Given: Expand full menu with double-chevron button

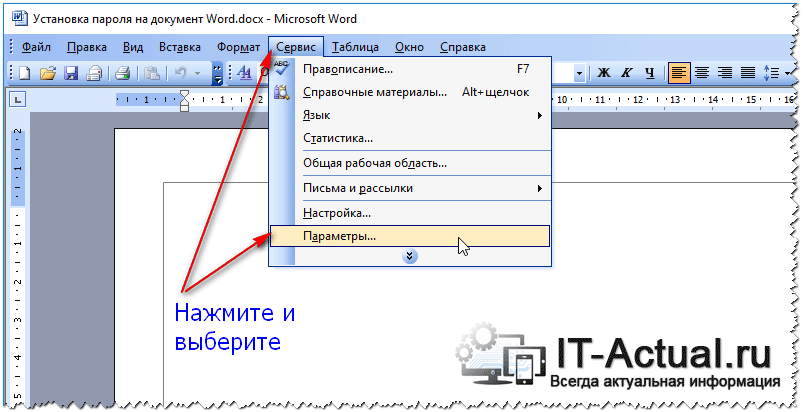Looking at the screenshot, I should point(410,256).
